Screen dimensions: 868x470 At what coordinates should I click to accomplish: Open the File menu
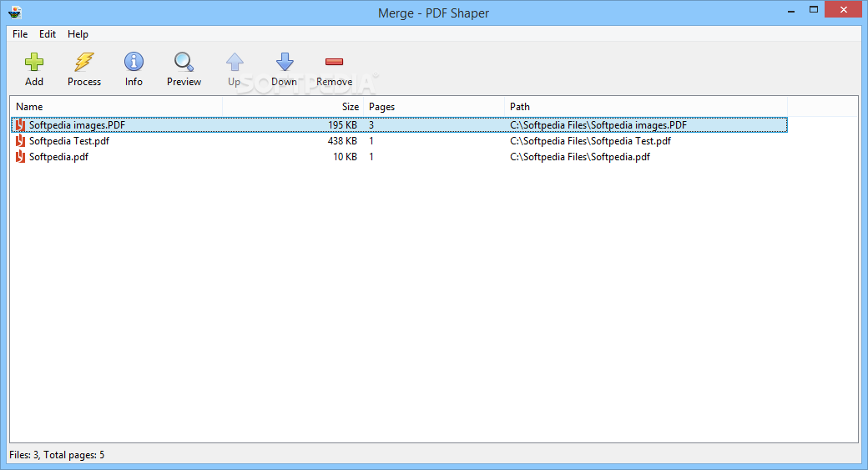coord(20,33)
